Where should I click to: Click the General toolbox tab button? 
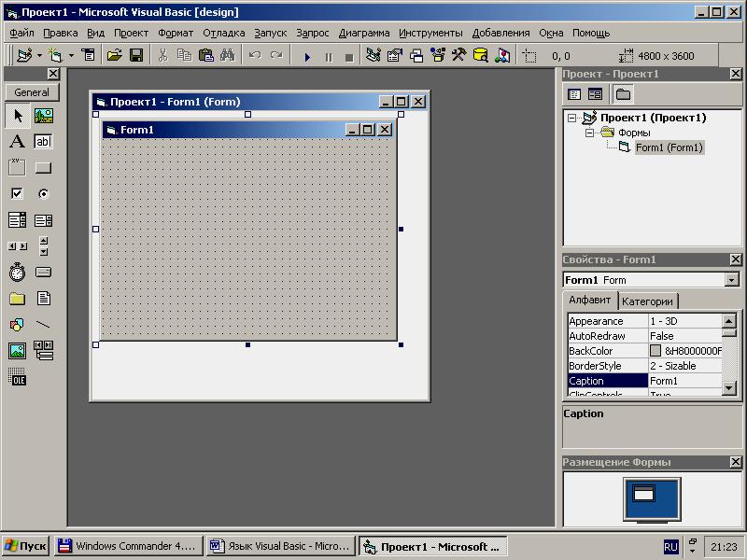32,92
